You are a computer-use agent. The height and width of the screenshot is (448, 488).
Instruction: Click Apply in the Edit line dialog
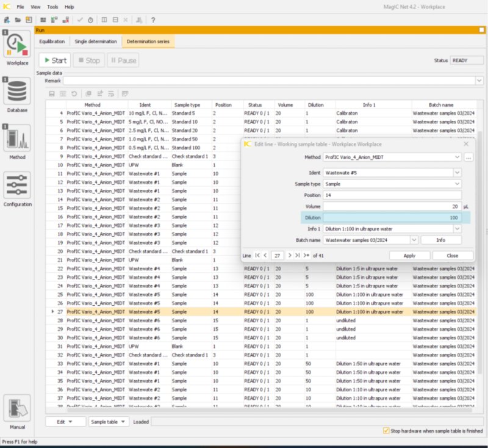[409, 256]
